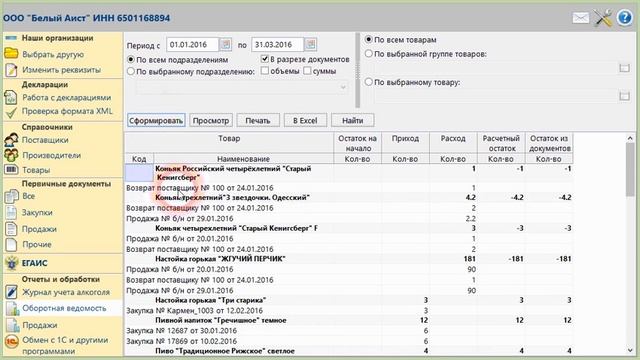Image resolution: width=640 pixels, height=360 pixels.
Task: Select row Продажа № б/н от 29.01.2016 with 2.2
Action: coord(349,218)
